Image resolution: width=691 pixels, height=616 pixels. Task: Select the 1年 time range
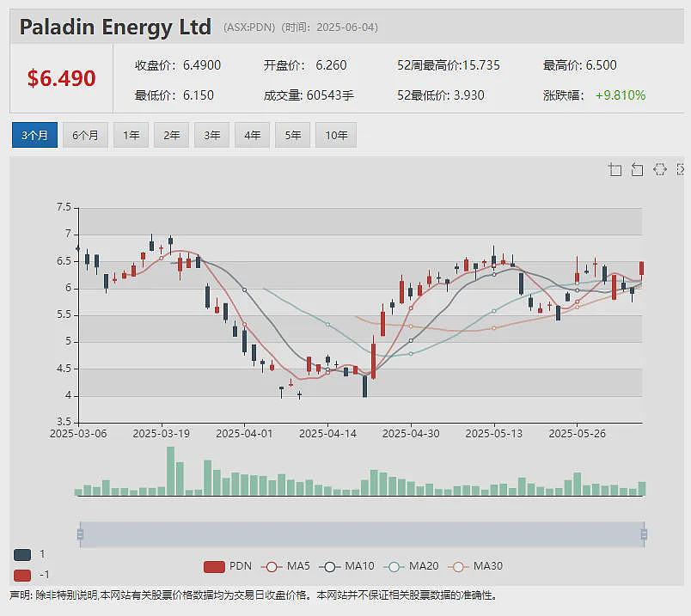[131, 135]
